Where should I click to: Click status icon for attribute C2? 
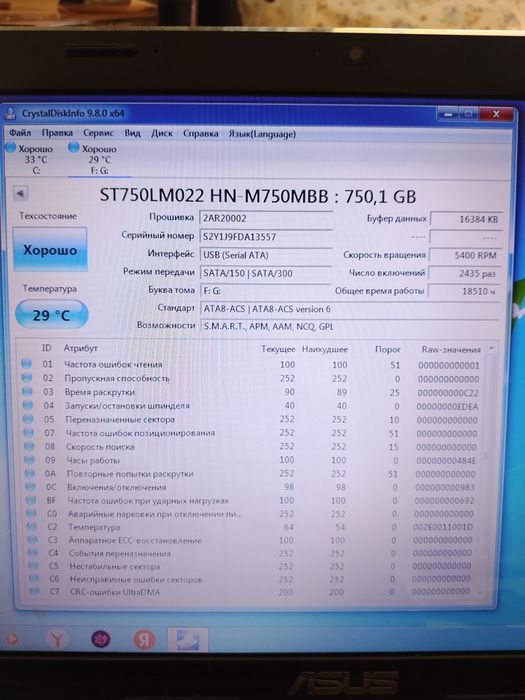[x=32, y=527]
